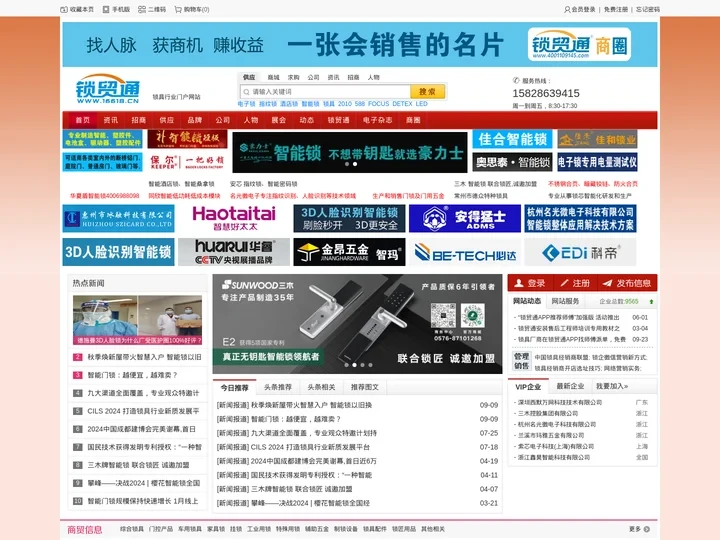Click the 注册 pencil icon in the red panel

click(564, 283)
